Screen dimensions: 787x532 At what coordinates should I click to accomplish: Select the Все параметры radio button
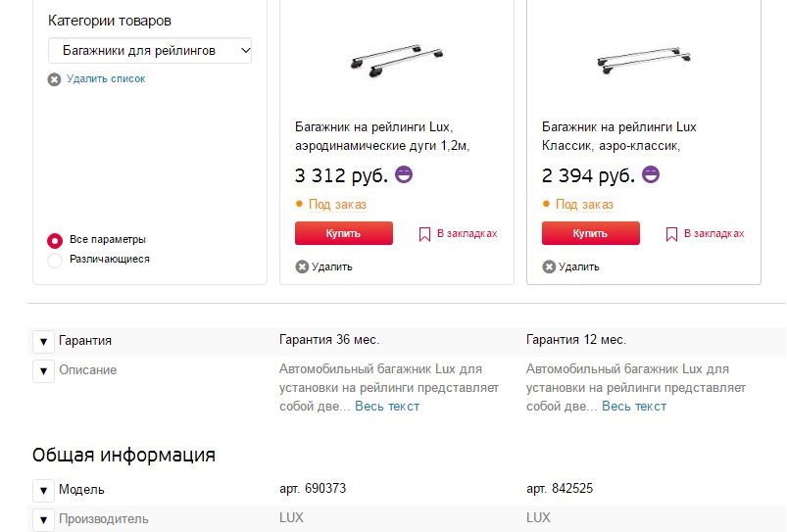click(x=55, y=240)
